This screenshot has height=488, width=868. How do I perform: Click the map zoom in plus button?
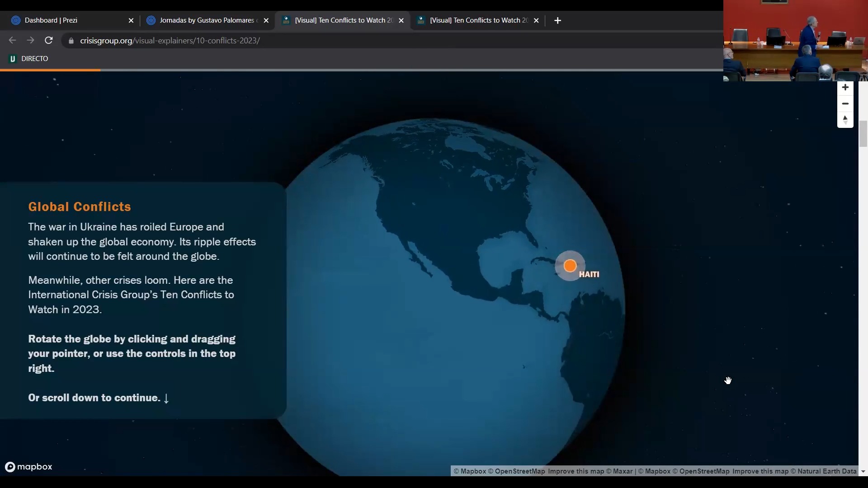pyautogui.click(x=845, y=88)
